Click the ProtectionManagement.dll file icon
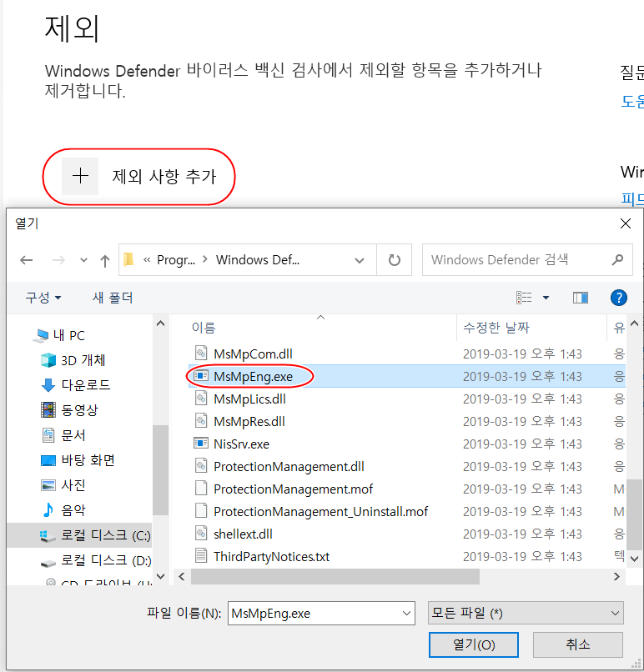The width and height of the screenshot is (644, 672). 201,466
